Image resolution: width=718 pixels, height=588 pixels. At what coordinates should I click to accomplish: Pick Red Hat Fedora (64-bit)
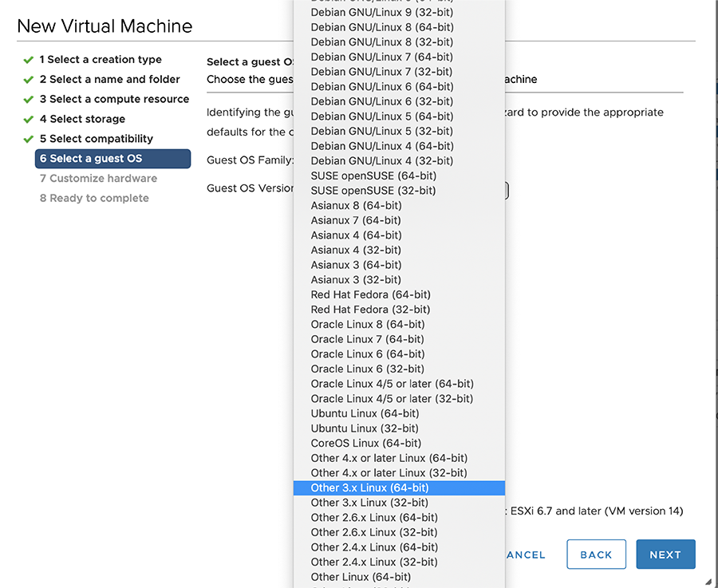[399, 294]
